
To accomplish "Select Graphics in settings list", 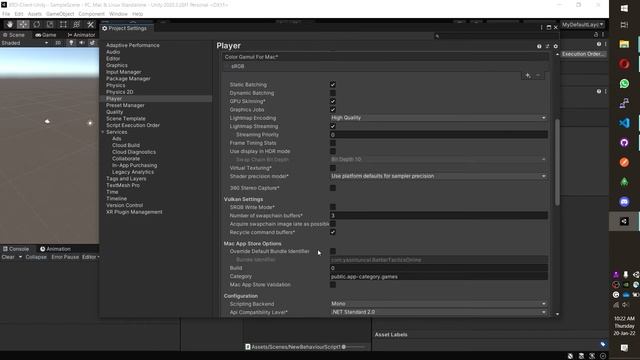I will pyautogui.click(x=117, y=65).
